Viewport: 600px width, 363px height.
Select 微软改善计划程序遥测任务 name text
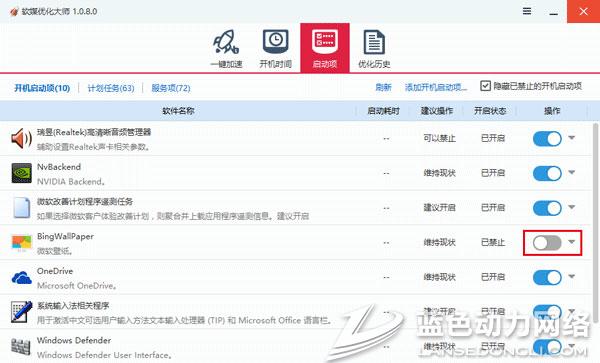[85, 202]
